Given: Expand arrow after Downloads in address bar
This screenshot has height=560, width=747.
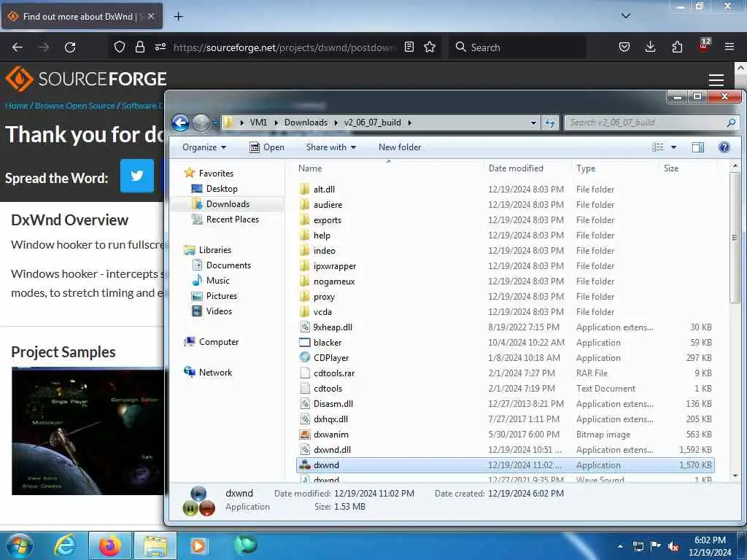Looking at the screenshot, I should 336,122.
